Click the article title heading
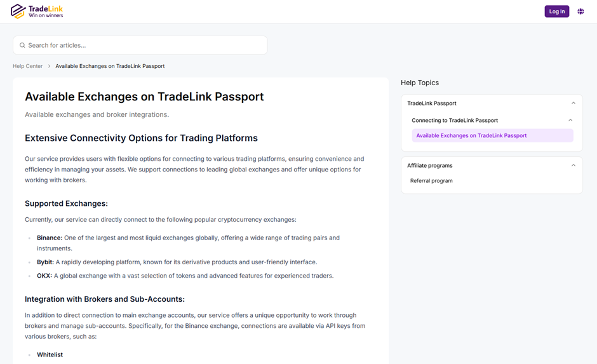 pyautogui.click(x=144, y=97)
